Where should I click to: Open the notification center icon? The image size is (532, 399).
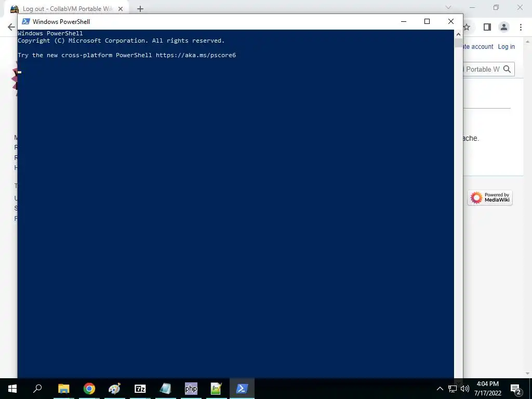pos(516,389)
